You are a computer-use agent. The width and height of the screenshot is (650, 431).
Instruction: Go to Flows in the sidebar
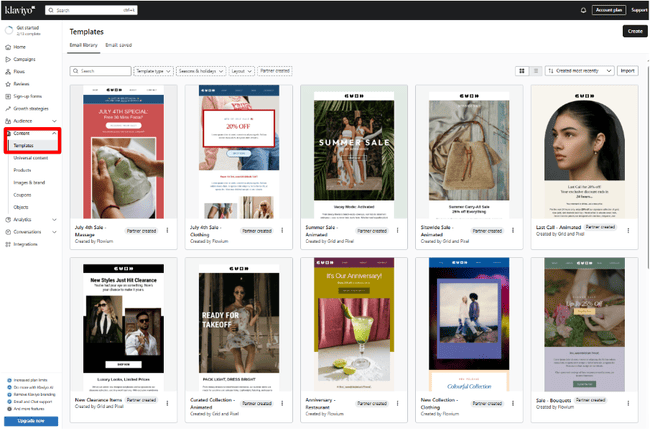20,72
